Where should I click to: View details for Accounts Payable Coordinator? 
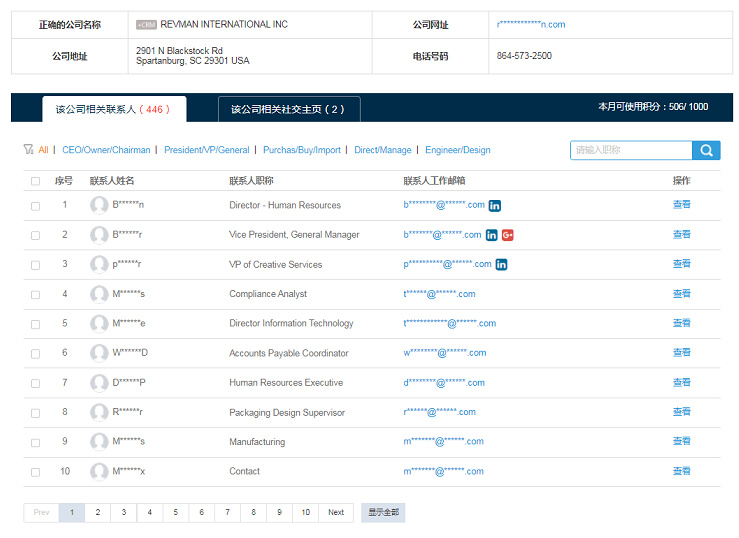point(682,352)
